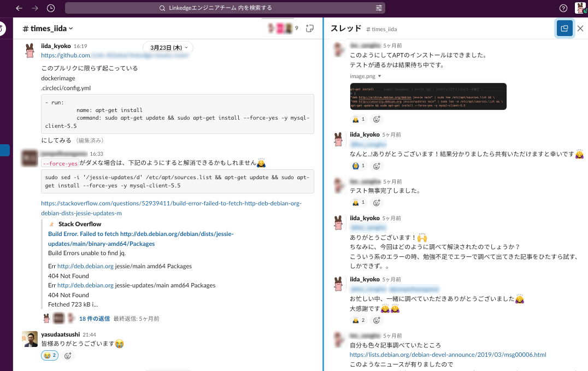Toggle crying emoji reaction with count 2
Viewport: 588px width, 371px height.
50,355
